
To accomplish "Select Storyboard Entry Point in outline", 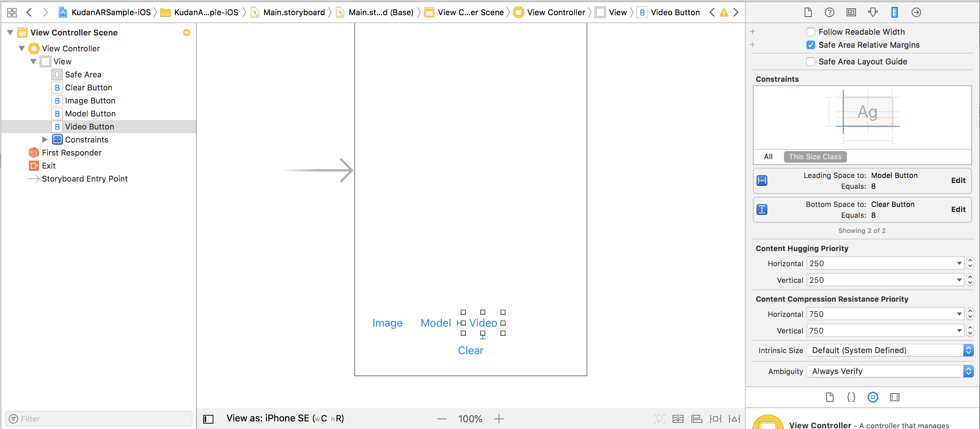I will tap(85, 179).
